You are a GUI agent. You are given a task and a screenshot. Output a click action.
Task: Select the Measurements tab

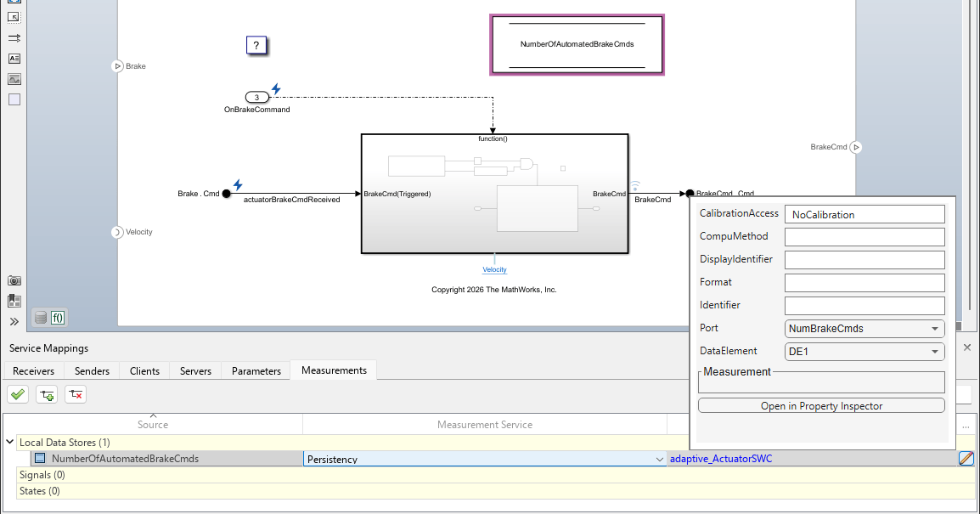click(334, 370)
